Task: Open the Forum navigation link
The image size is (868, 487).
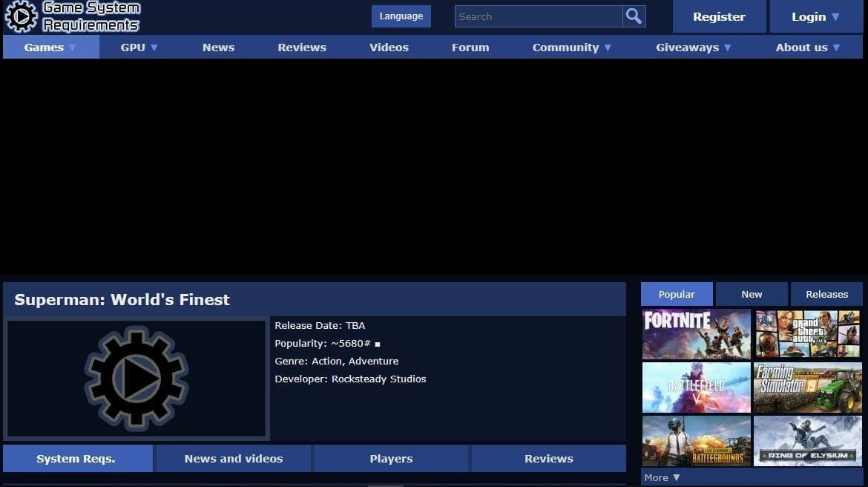Action: coord(470,48)
